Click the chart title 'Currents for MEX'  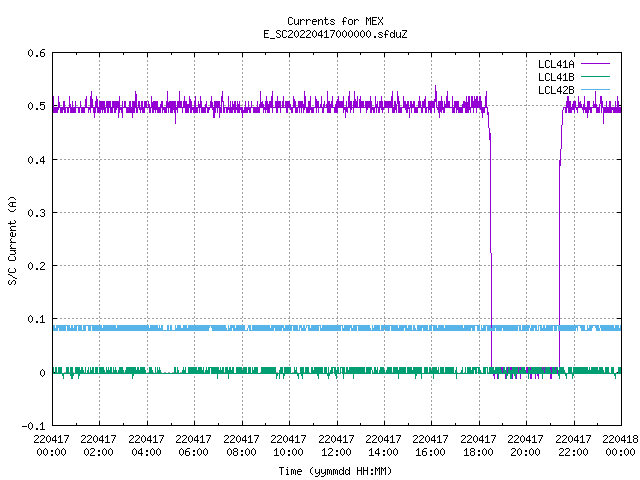335,21
